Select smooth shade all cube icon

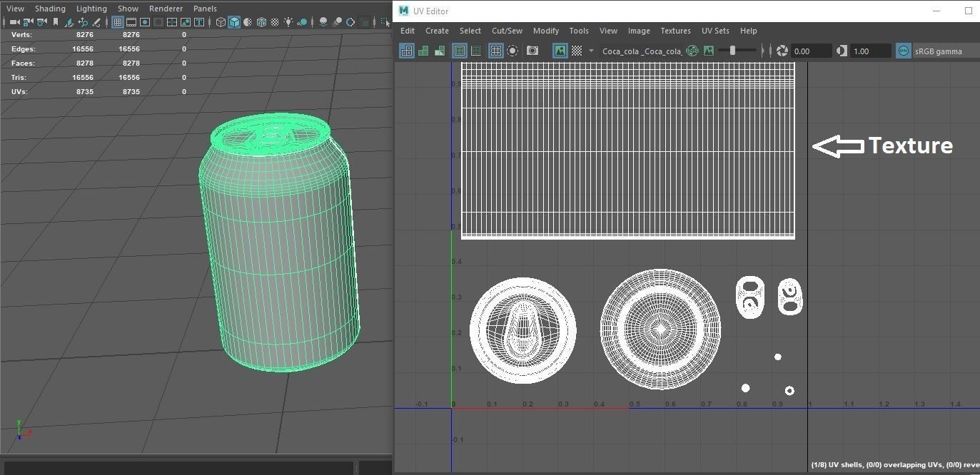pos(234,22)
